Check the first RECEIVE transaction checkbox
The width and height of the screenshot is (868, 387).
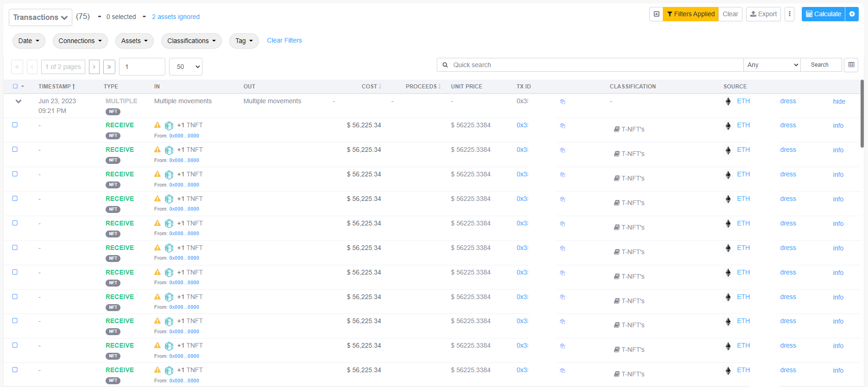click(15, 125)
